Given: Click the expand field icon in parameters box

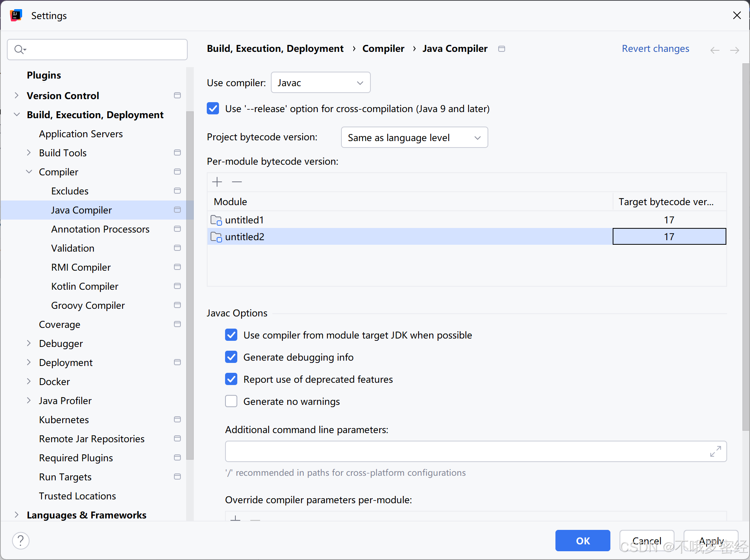Looking at the screenshot, I should (715, 451).
